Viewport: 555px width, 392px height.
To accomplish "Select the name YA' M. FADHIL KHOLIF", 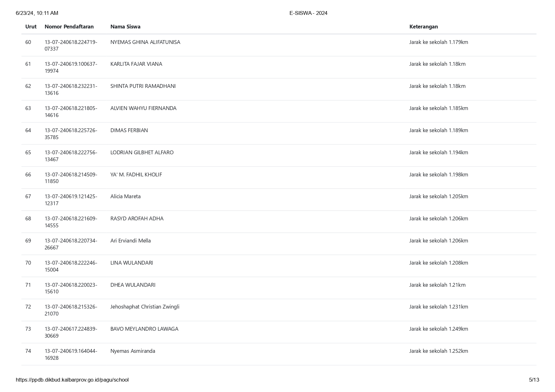I will click(x=136, y=175).
